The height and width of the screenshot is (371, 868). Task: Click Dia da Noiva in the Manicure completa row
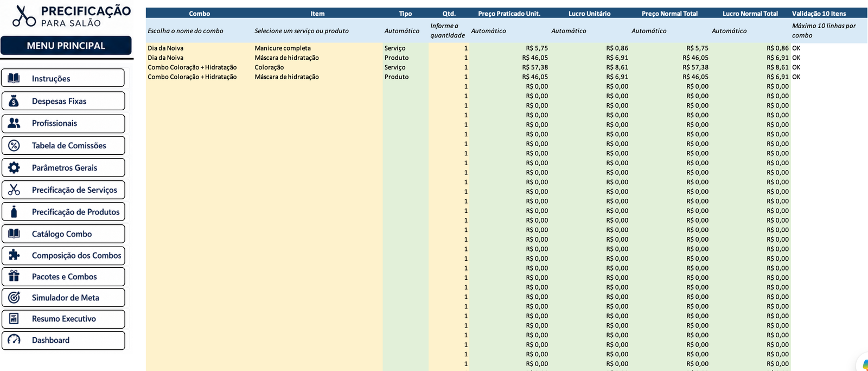click(200, 48)
